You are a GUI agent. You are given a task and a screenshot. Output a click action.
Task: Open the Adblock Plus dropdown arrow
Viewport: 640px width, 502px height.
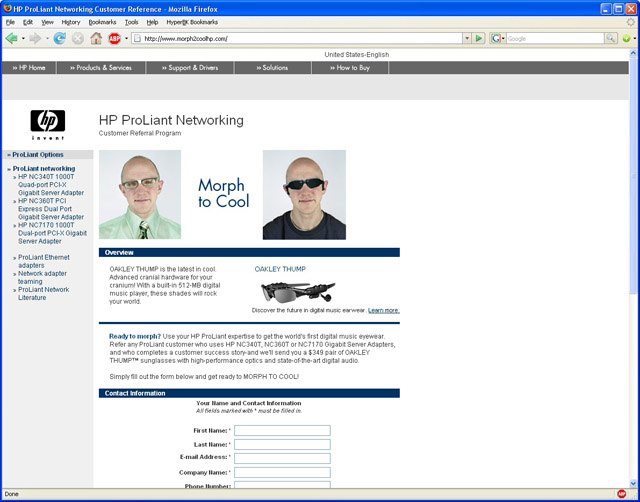coord(126,38)
